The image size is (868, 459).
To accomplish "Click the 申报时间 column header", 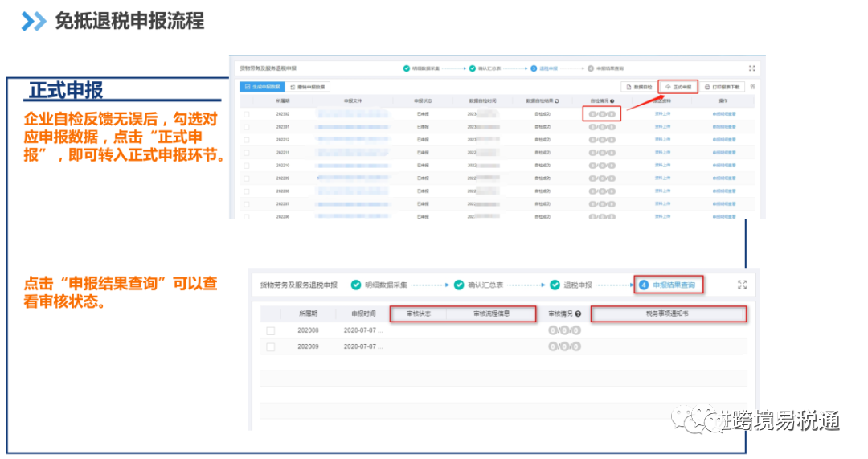I will coord(363,314).
